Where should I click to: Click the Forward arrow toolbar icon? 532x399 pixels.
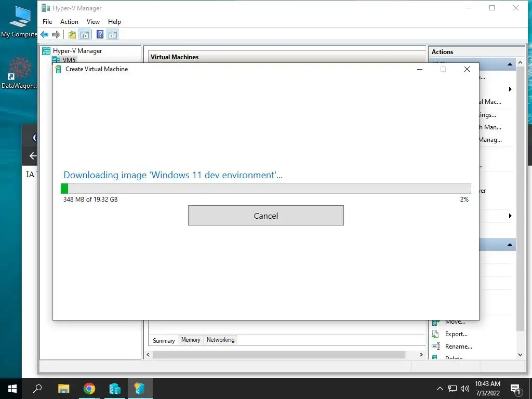56,34
